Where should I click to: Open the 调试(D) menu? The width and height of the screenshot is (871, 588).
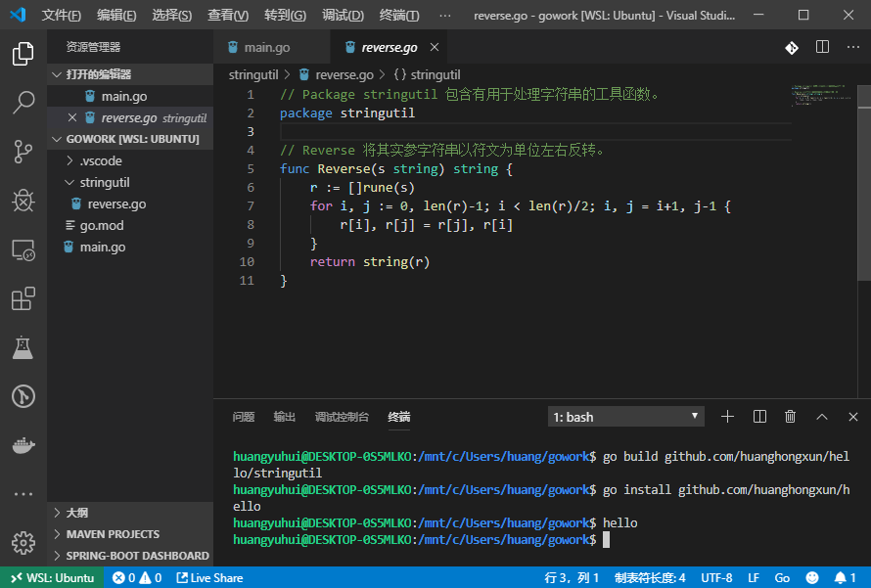[x=343, y=15]
